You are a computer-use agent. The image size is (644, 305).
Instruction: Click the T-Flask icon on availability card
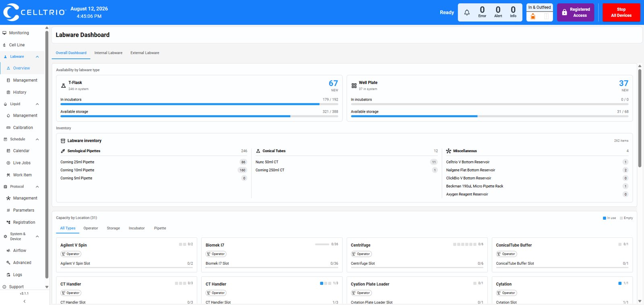(x=63, y=86)
